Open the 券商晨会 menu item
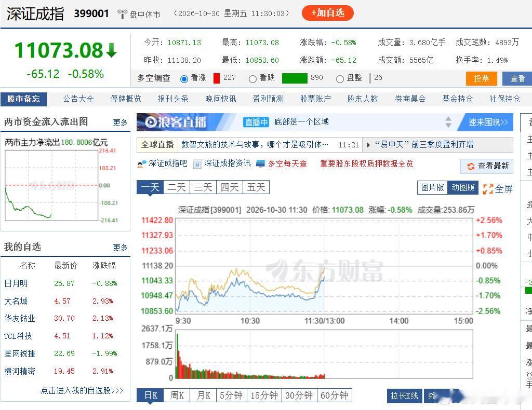Screen dimensions: 532x410 410,99
